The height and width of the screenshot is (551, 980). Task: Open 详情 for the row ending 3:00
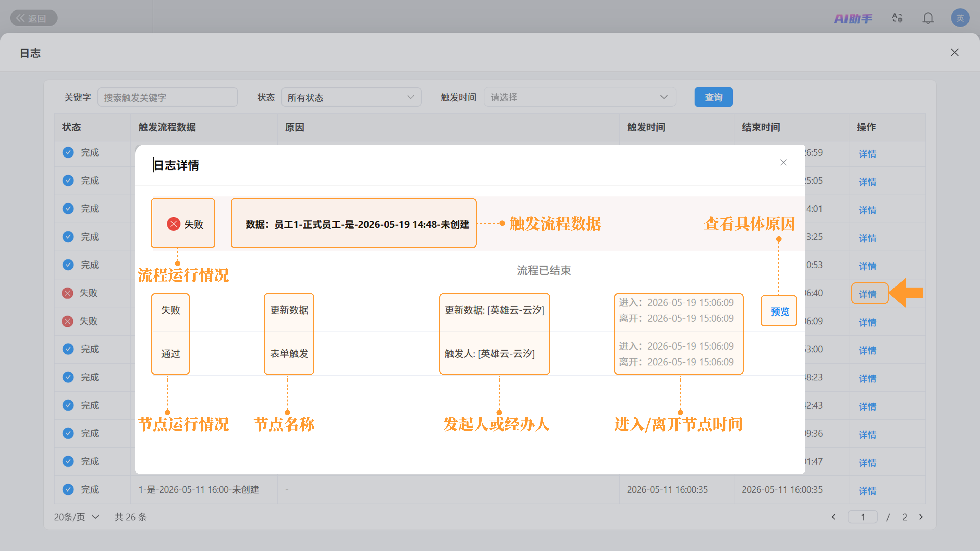(x=867, y=350)
